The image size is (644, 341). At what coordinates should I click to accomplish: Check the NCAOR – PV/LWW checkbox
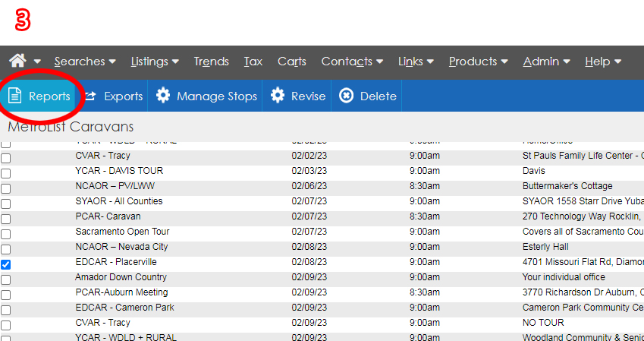pos(5,189)
